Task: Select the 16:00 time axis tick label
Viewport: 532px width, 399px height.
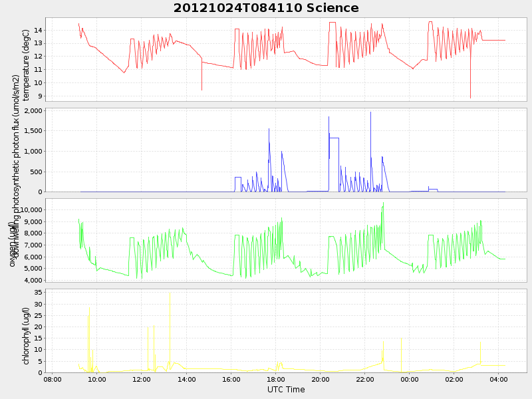Action: click(231, 380)
